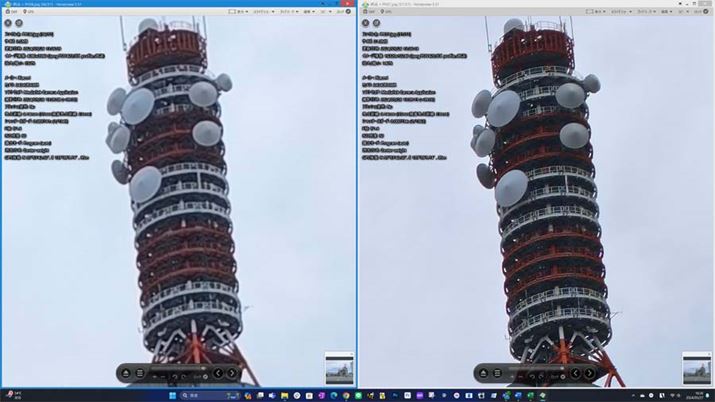Rotate left using the right viewer's counterclockwise arrow
The image size is (715, 402).
click(532, 377)
